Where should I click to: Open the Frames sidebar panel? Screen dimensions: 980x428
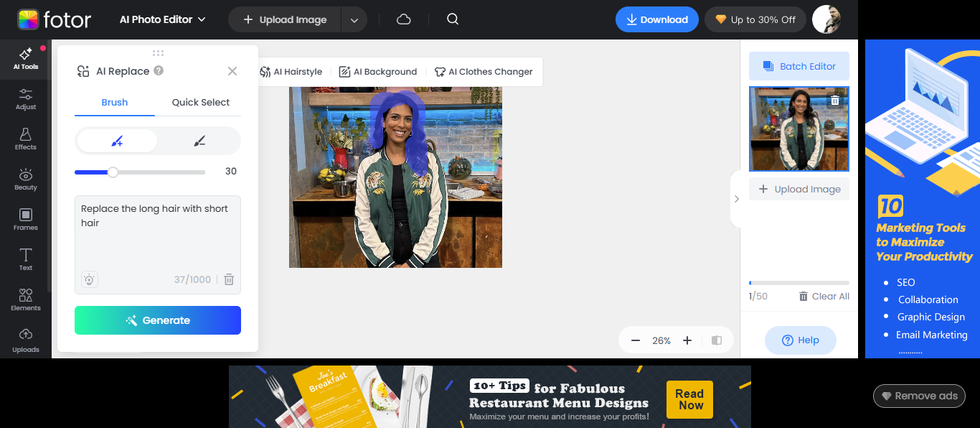coord(25,220)
